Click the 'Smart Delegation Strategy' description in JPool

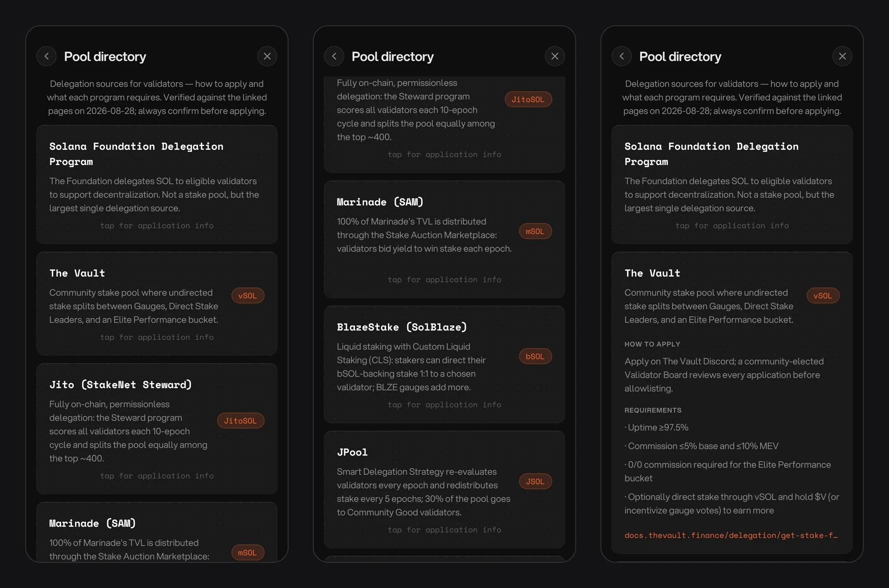click(424, 492)
